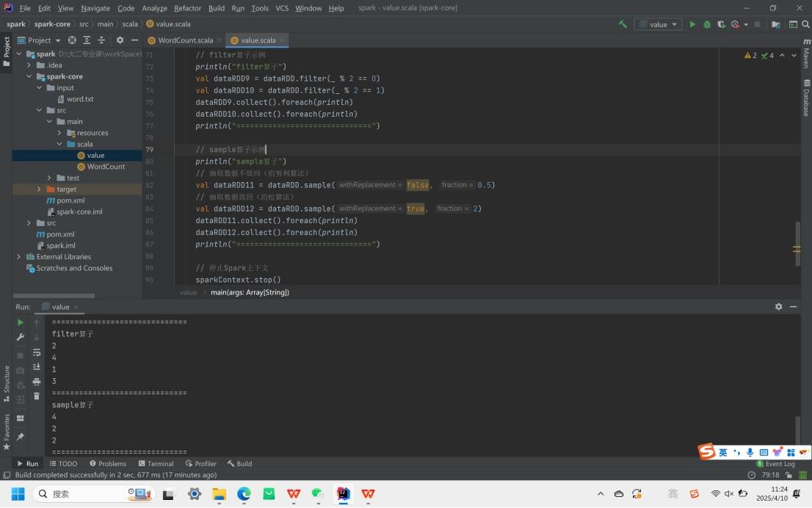Run 'value' with the green play button

[x=692, y=24]
